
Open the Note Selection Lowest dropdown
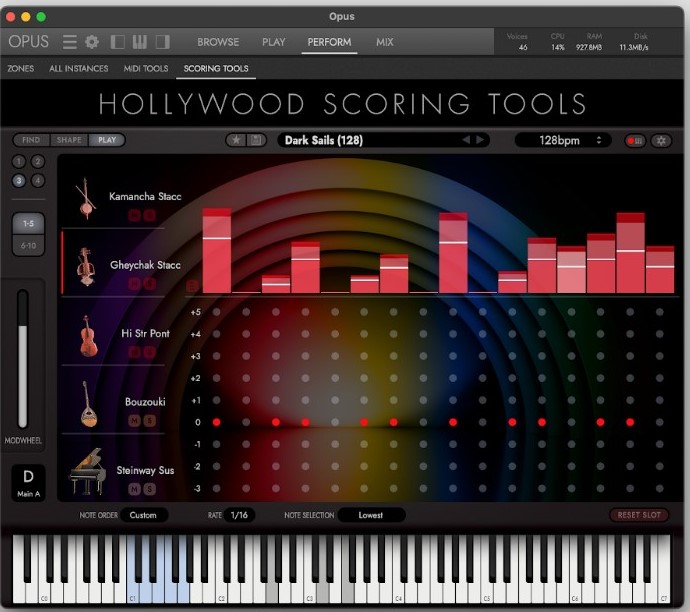tap(371, 515)
